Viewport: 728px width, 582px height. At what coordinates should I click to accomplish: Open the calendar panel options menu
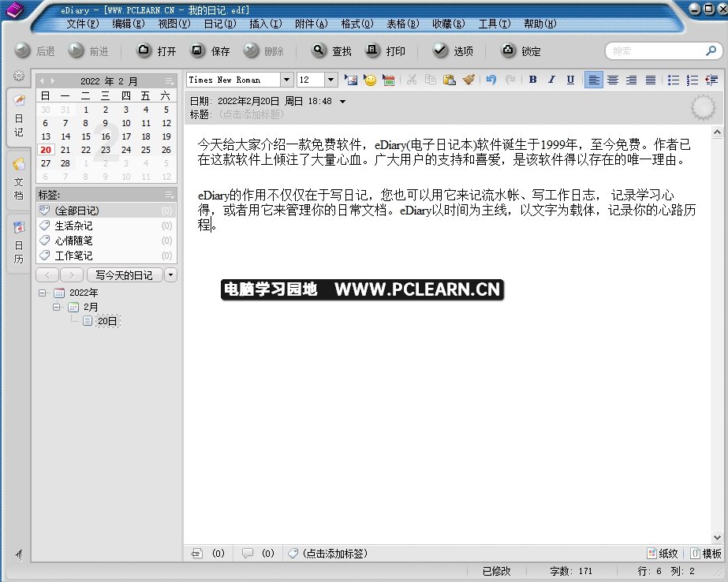[x=170, y=81]
